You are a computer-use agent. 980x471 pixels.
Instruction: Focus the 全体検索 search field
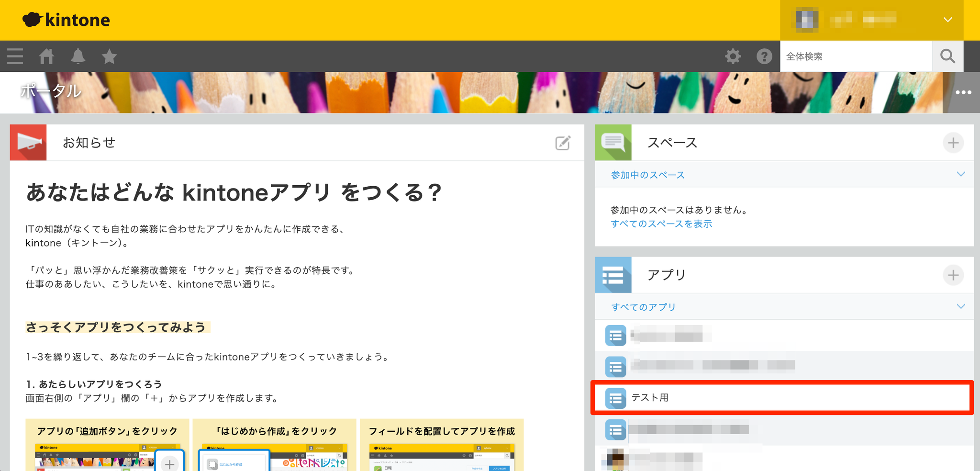pyautogui.click(x=856, y=56)
